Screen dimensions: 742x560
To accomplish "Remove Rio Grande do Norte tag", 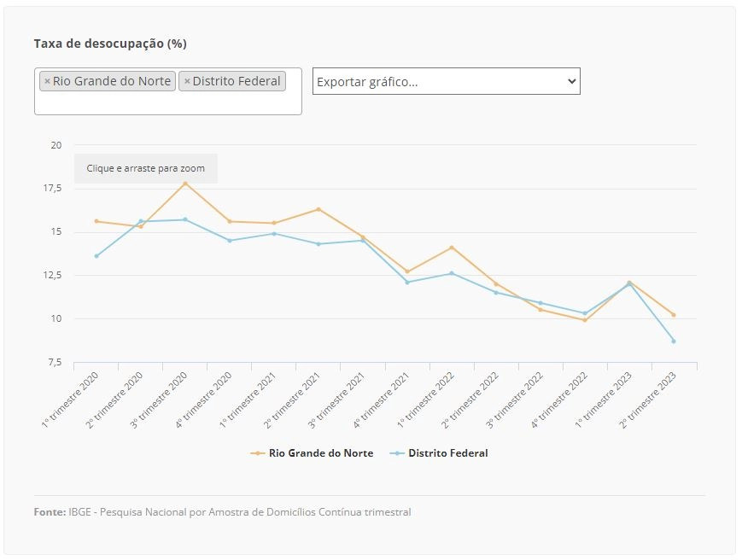I will pyautogui.click(x=47, y=81).
